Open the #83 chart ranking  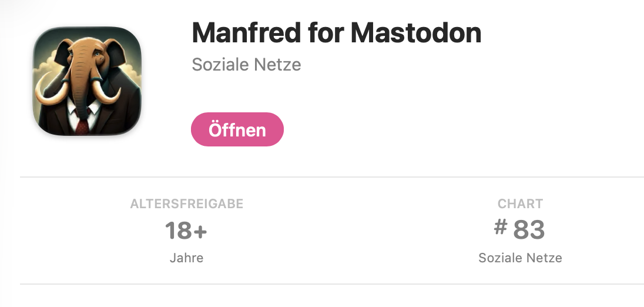click(x=519, y=229)
